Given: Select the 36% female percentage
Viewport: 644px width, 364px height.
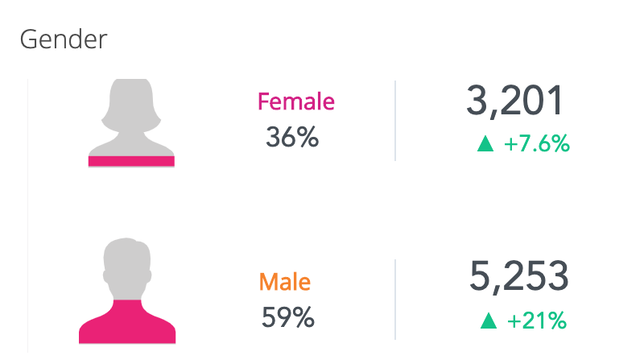Looking at the screenshot, I should pyautogui.click(x=292, y=138).
